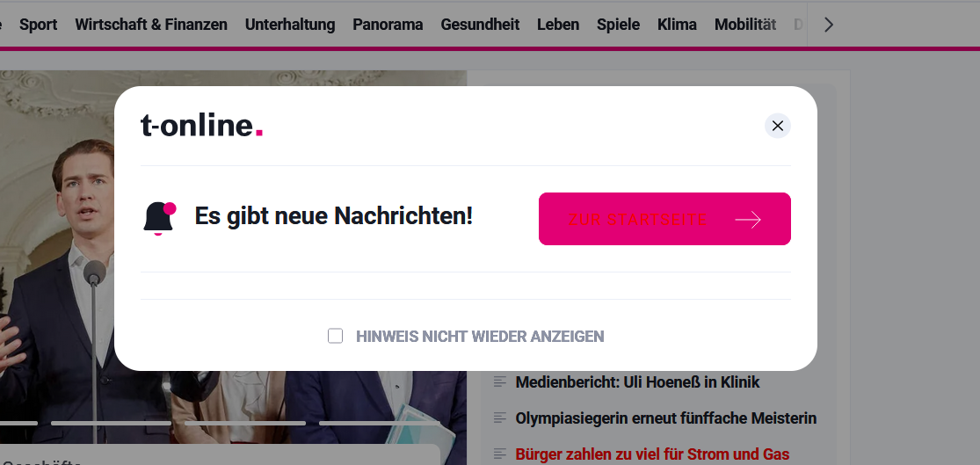Open 'Medienbericht: Uli Hoeneß in Klinik' article

(637, 381)
